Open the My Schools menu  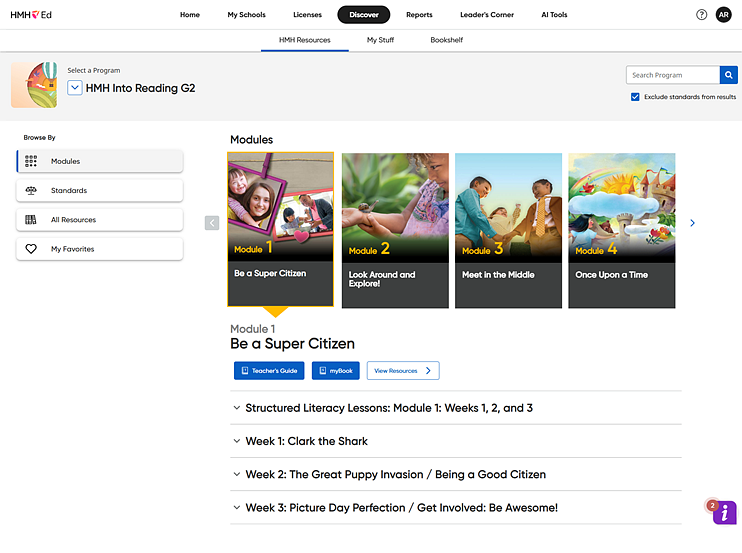[x=247, y=15]
